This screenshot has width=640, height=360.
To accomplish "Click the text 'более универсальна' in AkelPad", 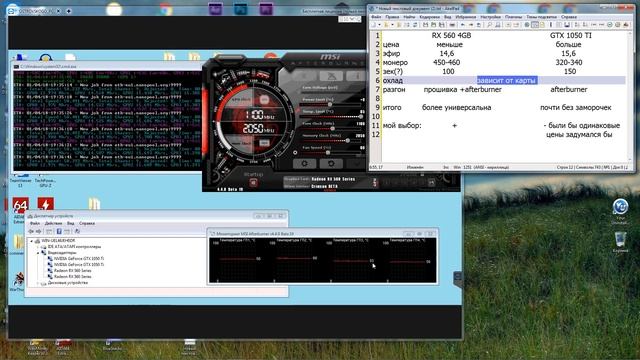I will [456, 108].
